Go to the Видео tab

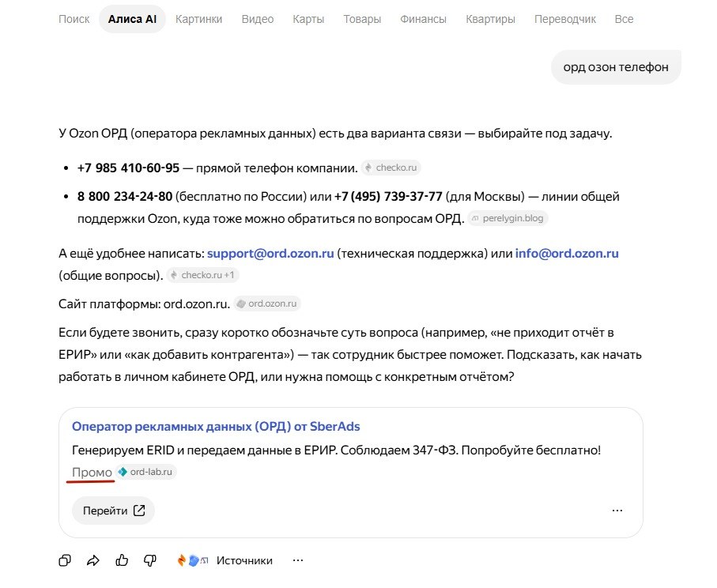[258, 19]
